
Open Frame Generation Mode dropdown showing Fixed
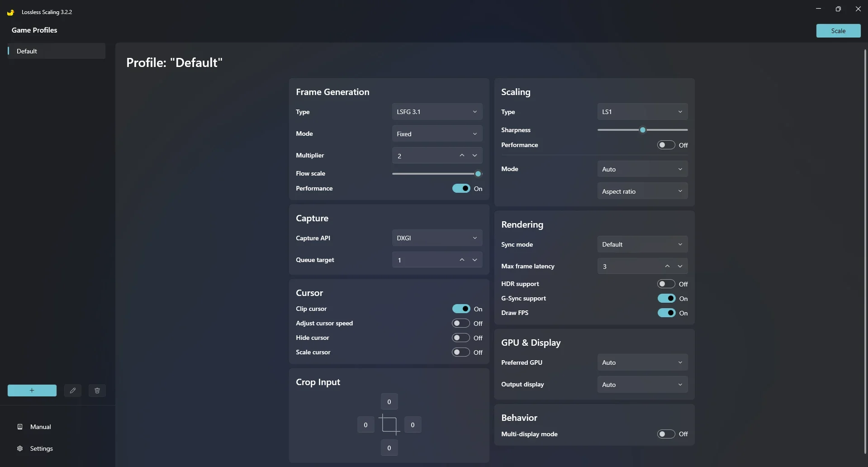(x=437, y=134)
